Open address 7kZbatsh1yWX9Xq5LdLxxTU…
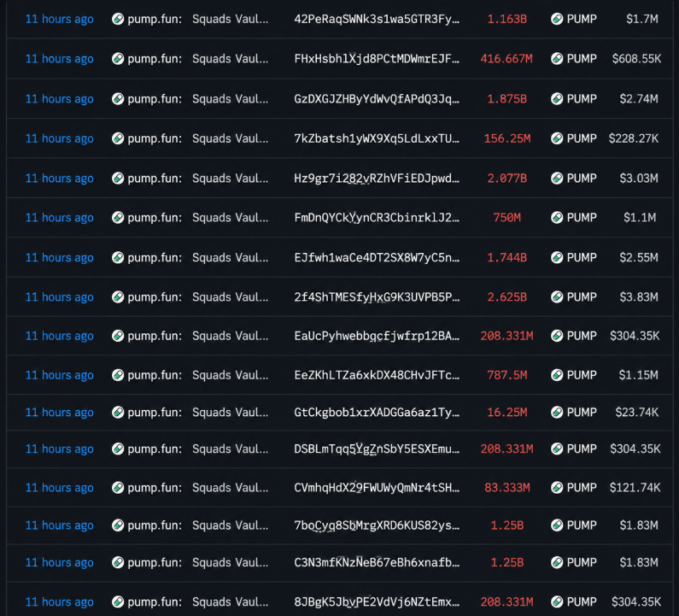 coord(377,138)
